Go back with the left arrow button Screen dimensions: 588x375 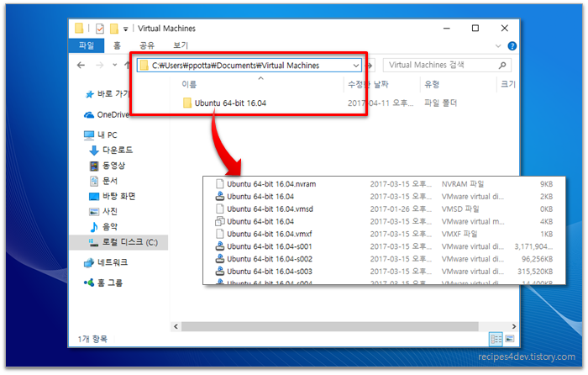[x=81, y=66]
